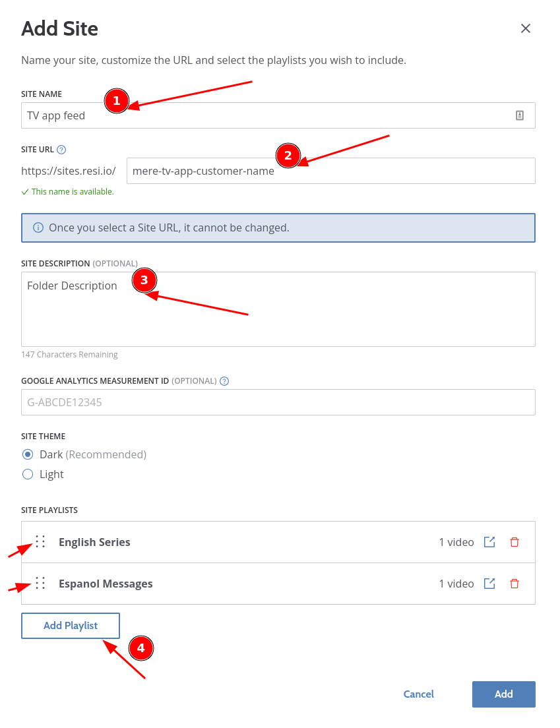This screenshot has width=560, height=728.
Task: Click the Add Playlist button
Action: (x=71, y=626)
